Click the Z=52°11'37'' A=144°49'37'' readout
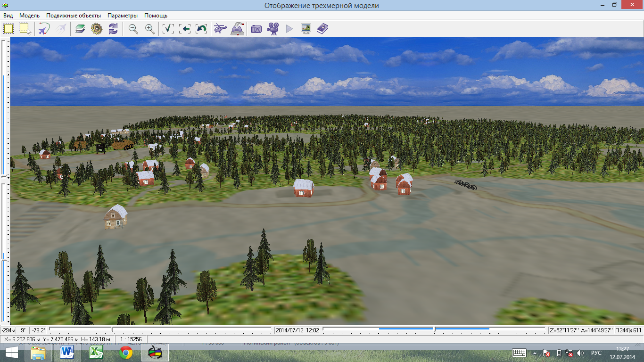 581,330
